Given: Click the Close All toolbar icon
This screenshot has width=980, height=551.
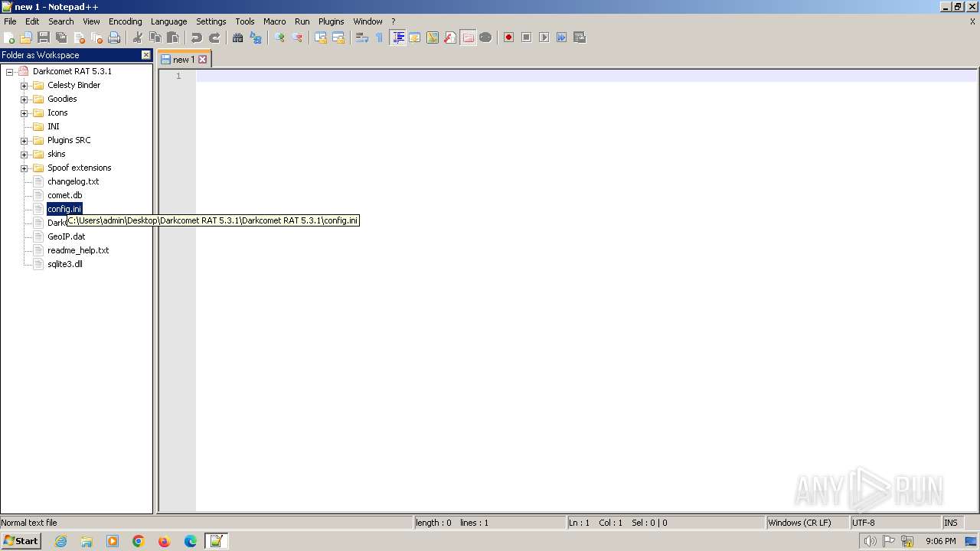Looking at the screenshot, I should click(x=96, y=37).
